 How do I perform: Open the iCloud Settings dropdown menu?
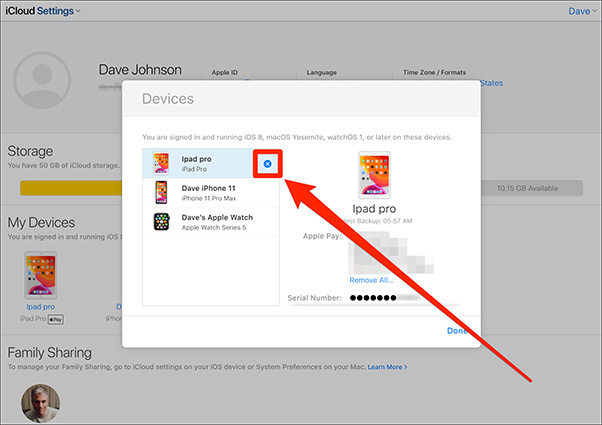43,11
